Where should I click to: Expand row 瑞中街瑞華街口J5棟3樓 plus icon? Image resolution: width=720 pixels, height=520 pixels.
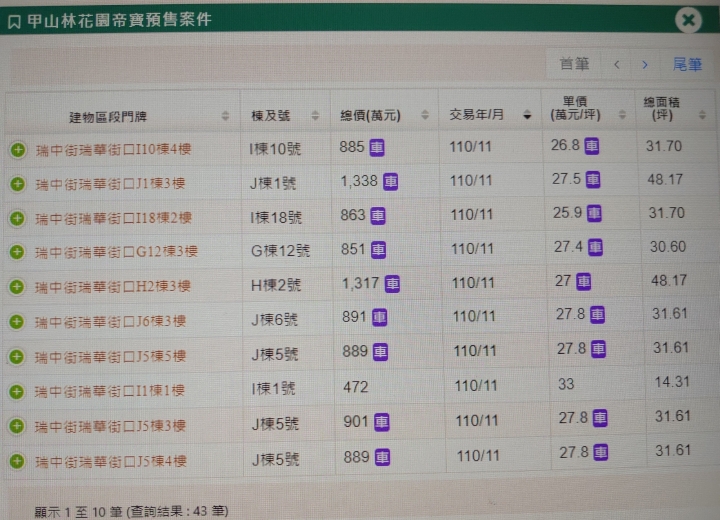[17, 426]
